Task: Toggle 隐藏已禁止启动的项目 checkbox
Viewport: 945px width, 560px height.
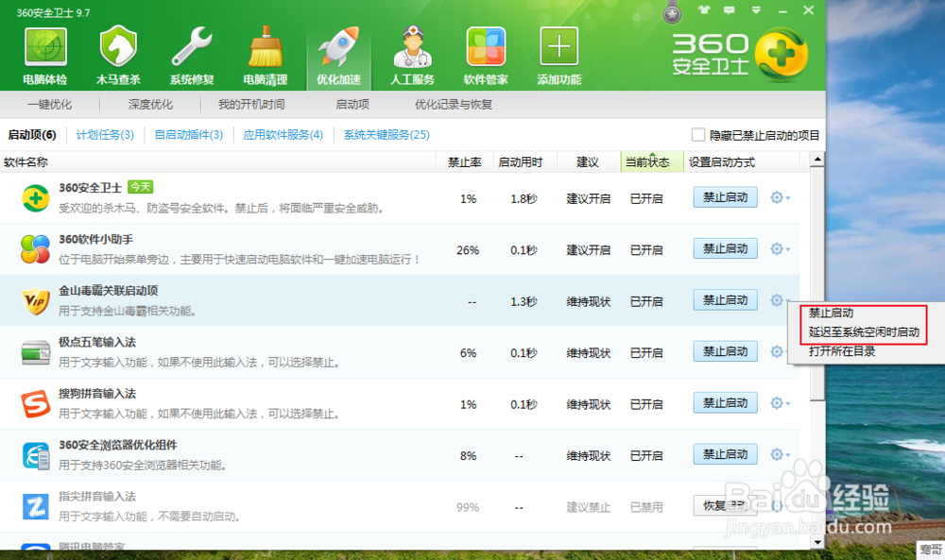Action: tap(698, 135)
